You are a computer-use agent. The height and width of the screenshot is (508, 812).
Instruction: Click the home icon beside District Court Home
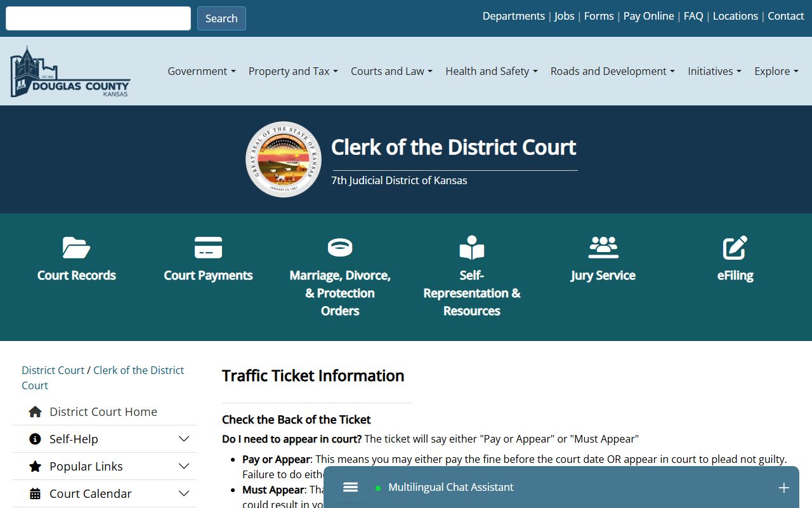(x=36, y=411)
